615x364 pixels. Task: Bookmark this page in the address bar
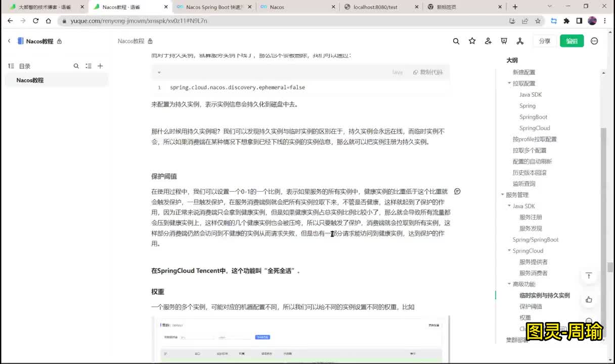click(x=538, y=21)
